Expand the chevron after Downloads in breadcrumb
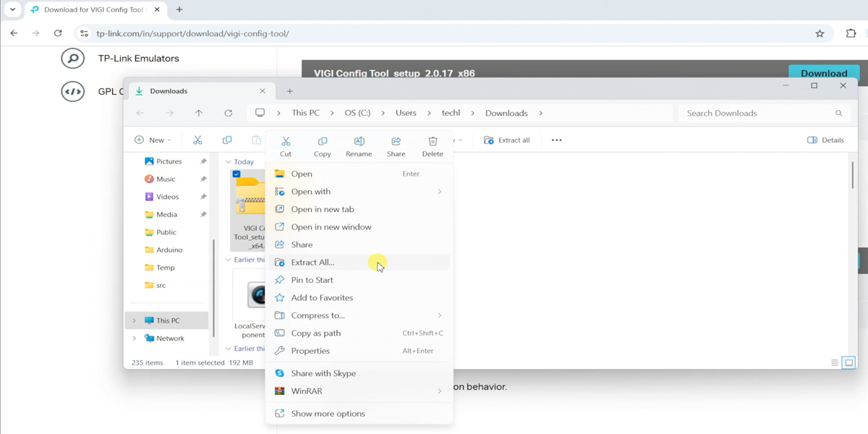Viewport: 868px width, 434px height. click(x=540, y=113)
